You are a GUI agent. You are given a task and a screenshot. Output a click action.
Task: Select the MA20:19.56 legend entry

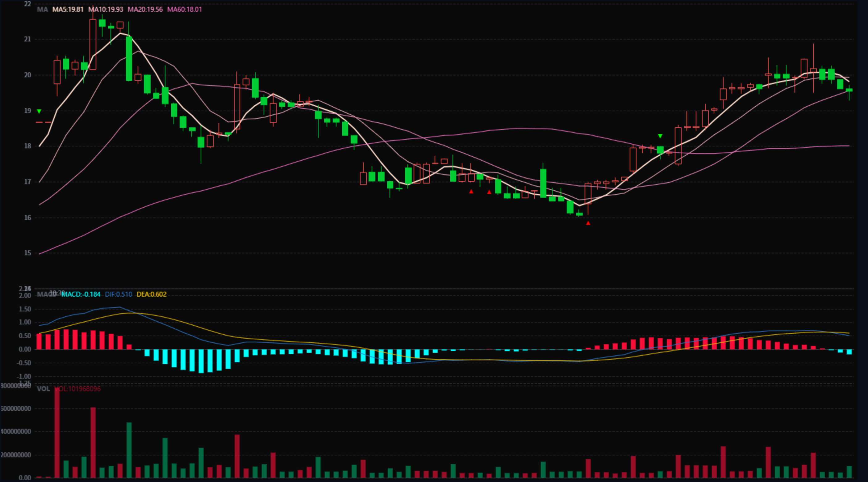click(x=145, y=10)
